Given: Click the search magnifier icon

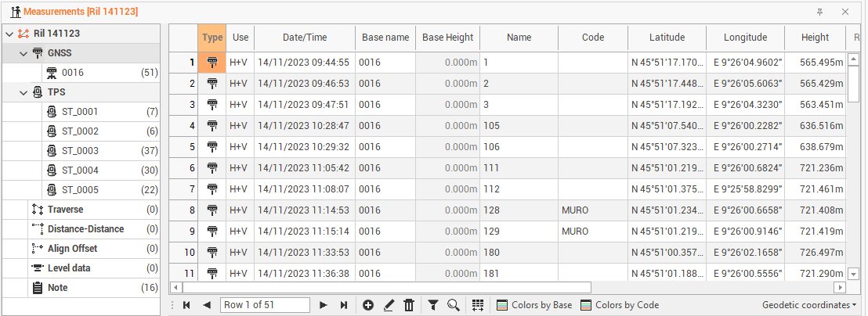Looking at the screenshot, I should [x=453, y=305].
